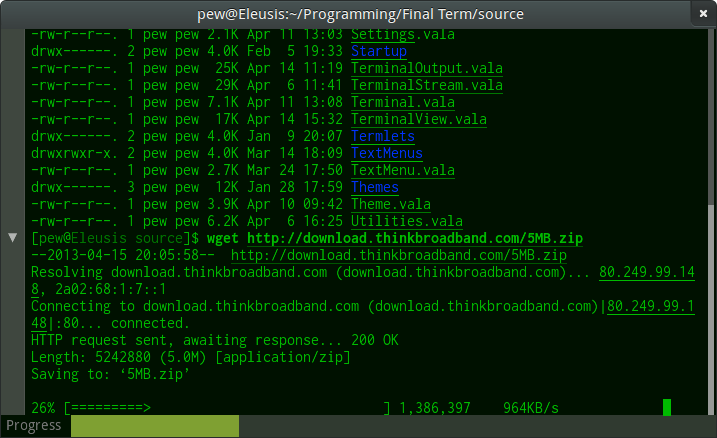Open the Themes directory link

[x=375, y=187]
